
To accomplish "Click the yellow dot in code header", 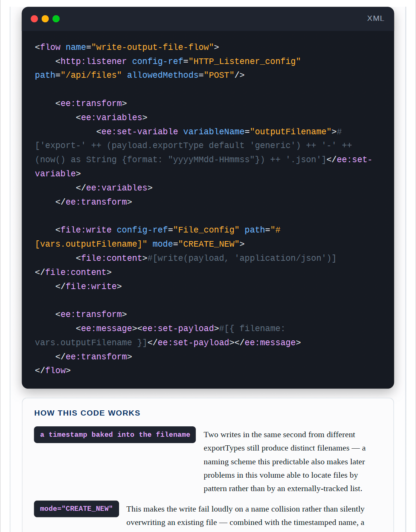I will pos(45,19).
